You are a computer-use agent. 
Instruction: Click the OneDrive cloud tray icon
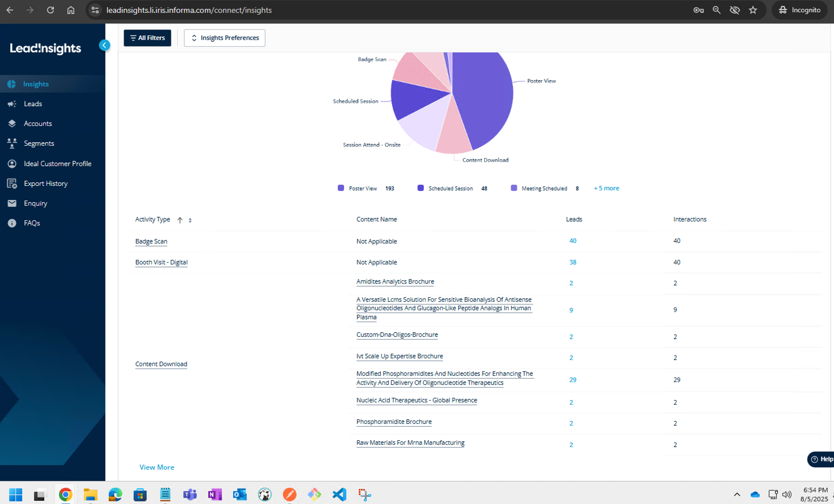pyautogui.click(x=755, y=494)
